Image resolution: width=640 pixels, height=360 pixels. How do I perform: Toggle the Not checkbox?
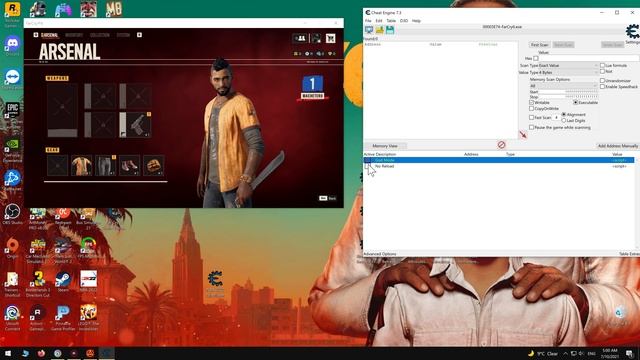(x=602, y=71)
